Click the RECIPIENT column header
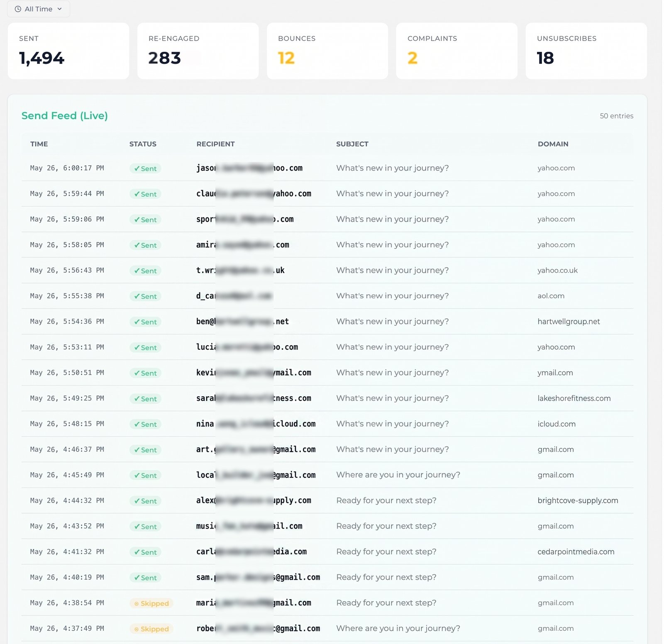The height and width of the screenshot is (644, 664). point(215,144)
